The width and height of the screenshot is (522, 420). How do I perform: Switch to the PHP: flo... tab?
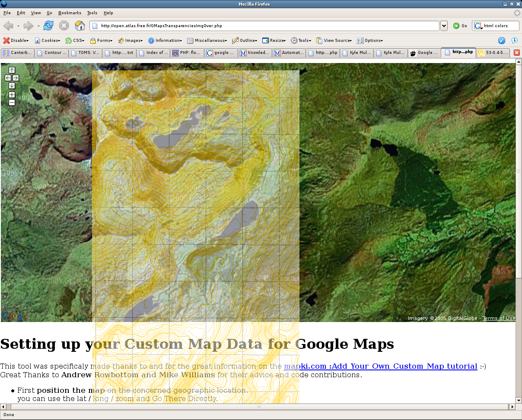tap(187, 53)
